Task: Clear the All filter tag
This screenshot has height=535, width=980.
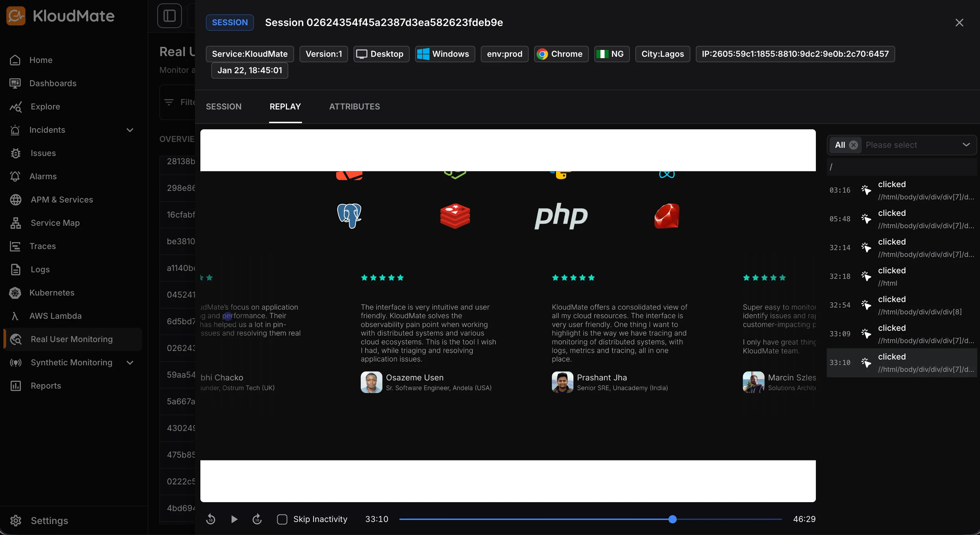Action: coord(853,145)
